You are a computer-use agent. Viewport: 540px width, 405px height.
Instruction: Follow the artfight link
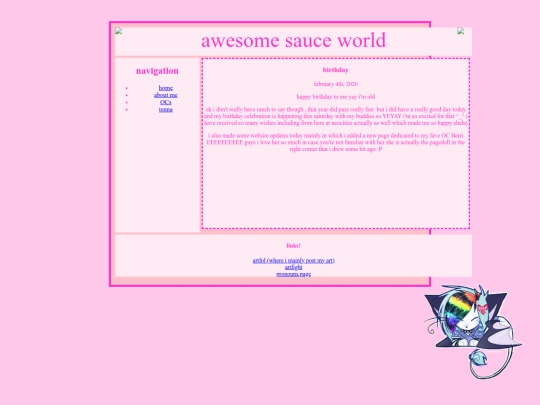[x=293, y=267]
